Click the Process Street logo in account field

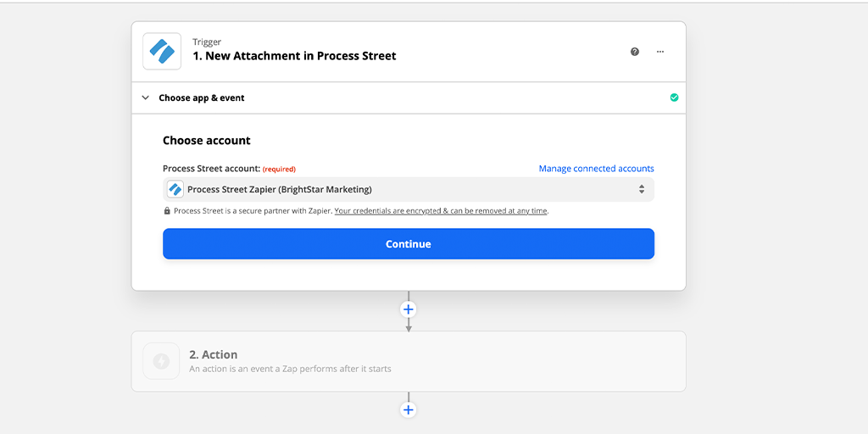[175, 189]
